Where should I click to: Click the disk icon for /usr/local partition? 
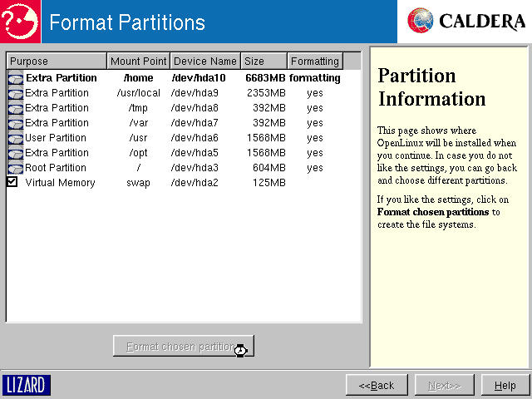click(15, 93)
